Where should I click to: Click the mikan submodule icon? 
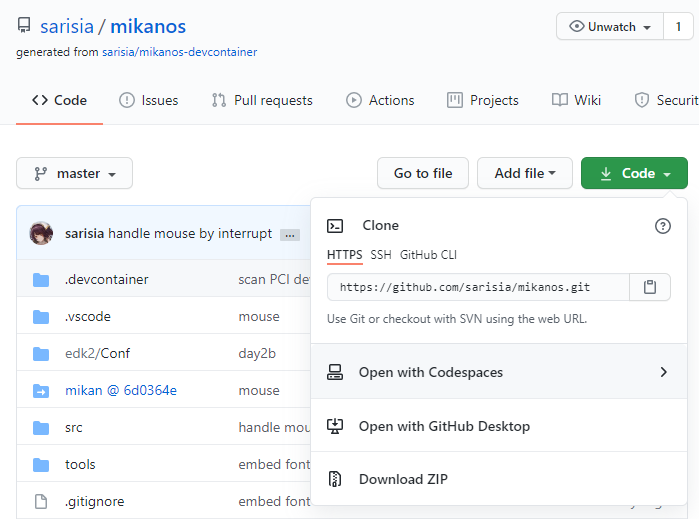(x=41, y=391)
